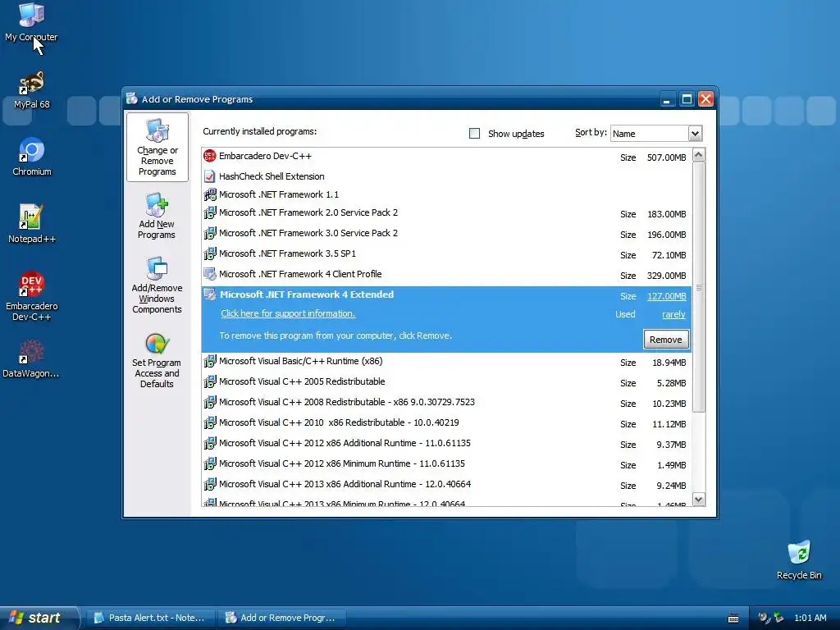Click .NET Framework 3.5 SP1 icon
Screen dimensions: 840x630
[209, 253]
